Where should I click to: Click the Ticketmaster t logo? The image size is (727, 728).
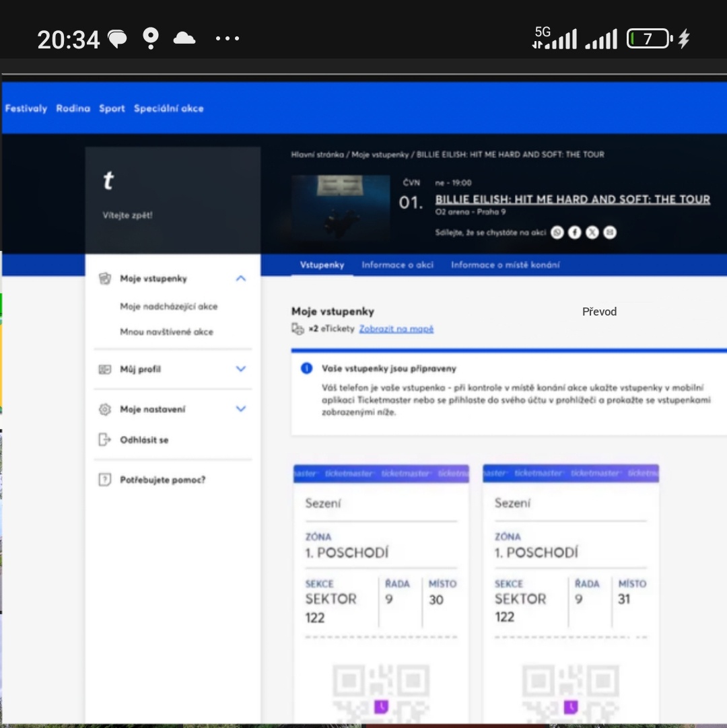(x=108, y=180)
